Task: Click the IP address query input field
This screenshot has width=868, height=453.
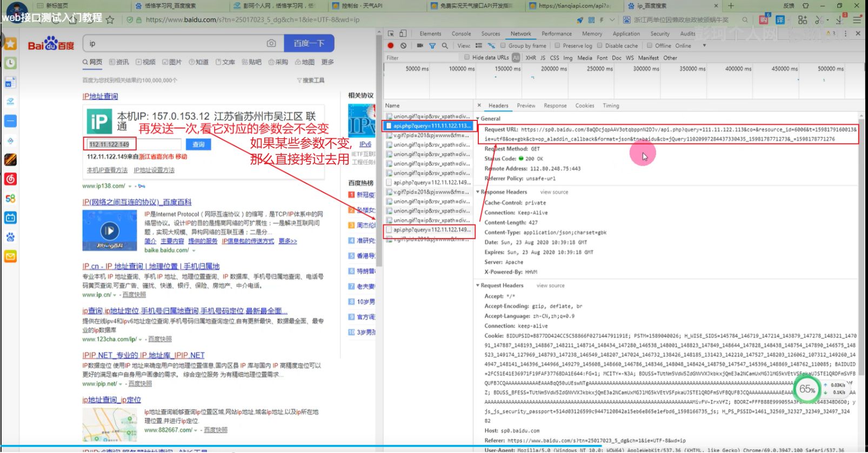Action: pos(110,144)
